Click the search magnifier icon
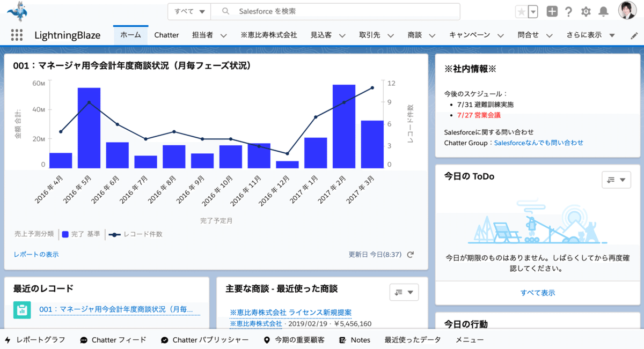The image size is (644, 349). pos(226,11)
